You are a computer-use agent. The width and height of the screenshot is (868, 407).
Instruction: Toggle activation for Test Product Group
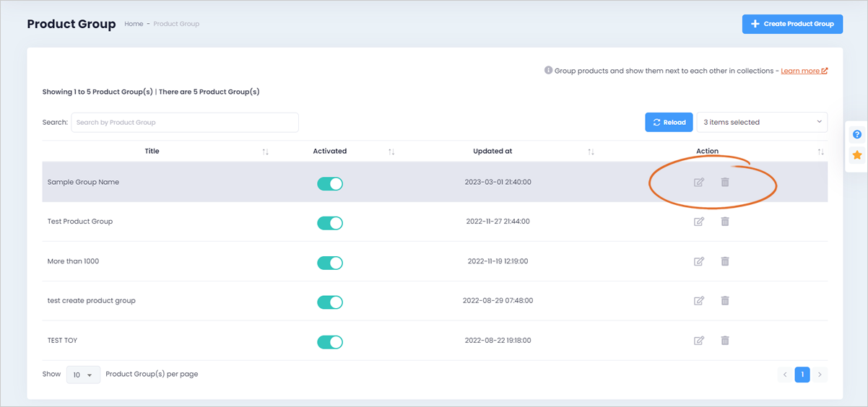point(330,223)
